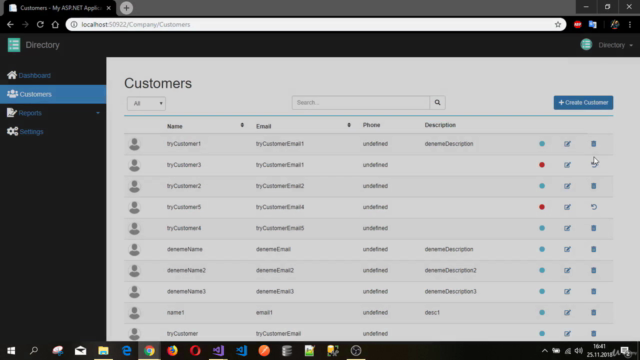Delete denemeName customer

pyautogui.click(x=593, y=249)
